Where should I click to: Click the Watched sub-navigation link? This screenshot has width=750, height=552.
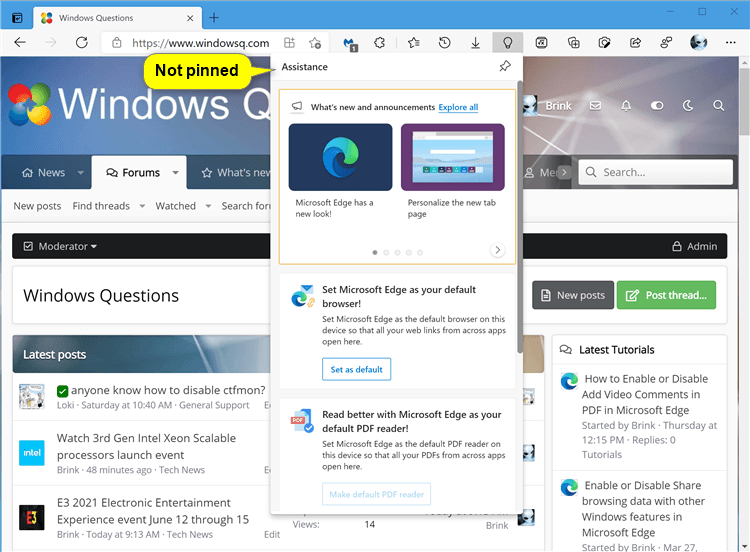pos(176,206)
